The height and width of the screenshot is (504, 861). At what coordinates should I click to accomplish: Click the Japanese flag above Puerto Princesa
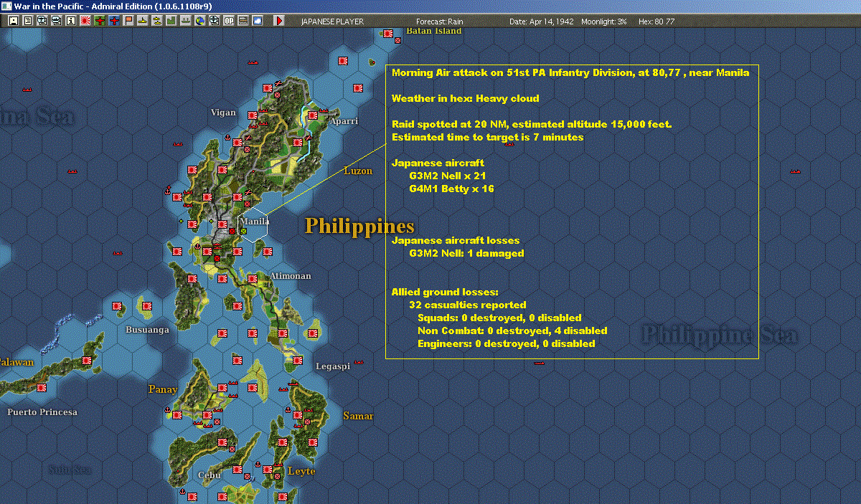41,388
